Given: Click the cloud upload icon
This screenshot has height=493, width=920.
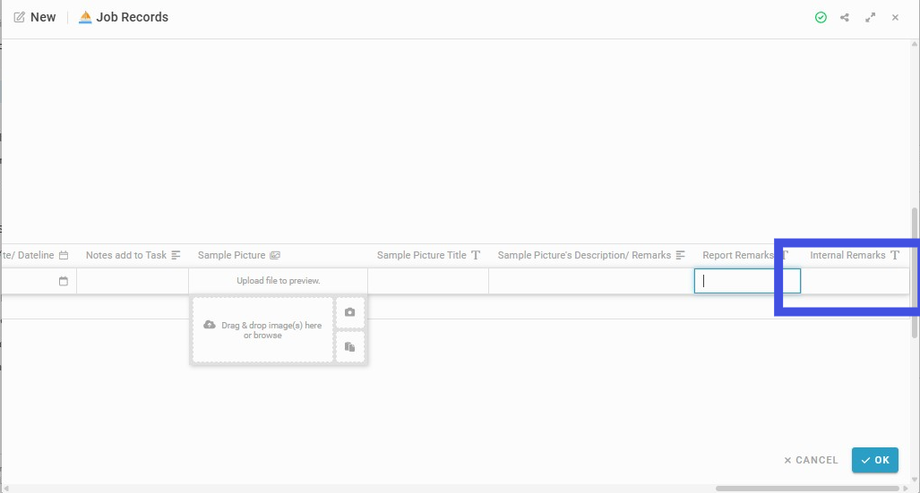Looking at the screenshot, I should coord(209,325).
